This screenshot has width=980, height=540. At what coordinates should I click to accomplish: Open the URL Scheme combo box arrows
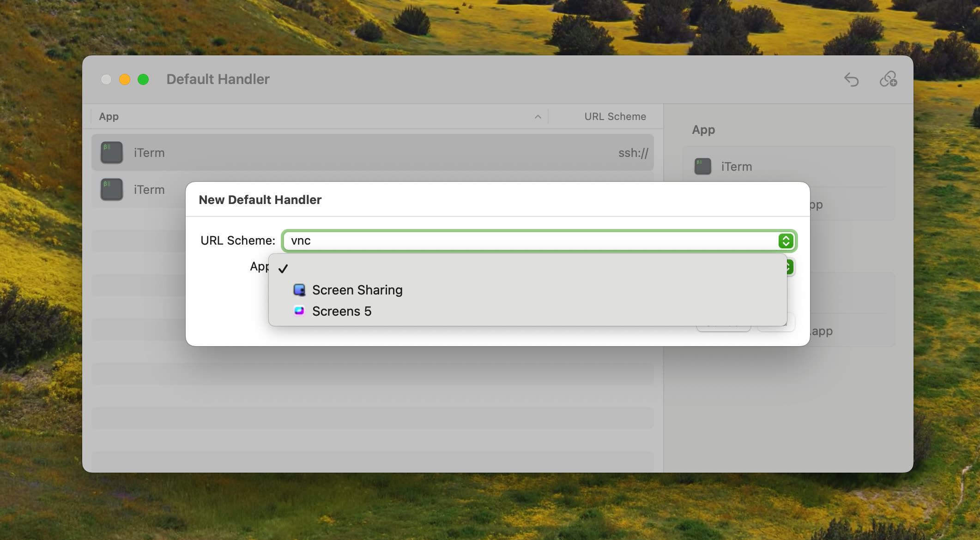[x=786, y=241]
